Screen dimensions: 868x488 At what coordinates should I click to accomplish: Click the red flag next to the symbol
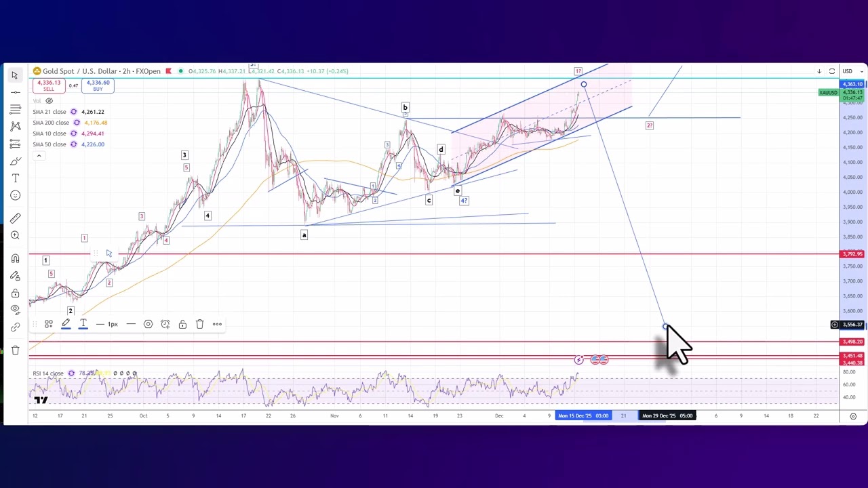coord(168,71)
